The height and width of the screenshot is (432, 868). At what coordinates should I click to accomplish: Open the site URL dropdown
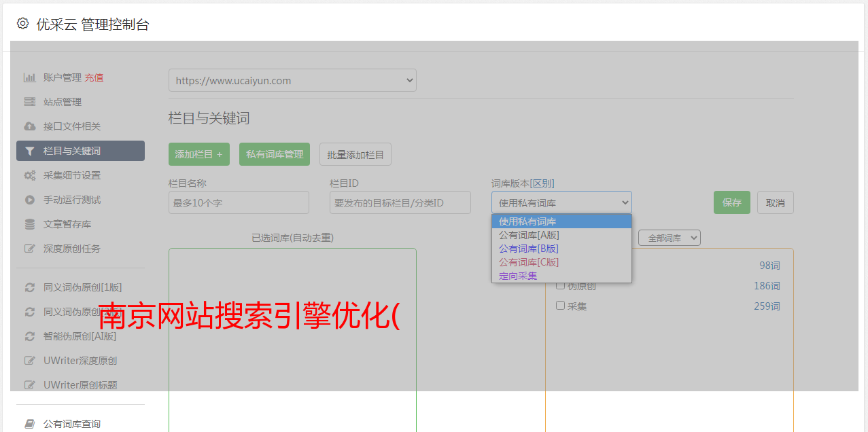point(292,80)
